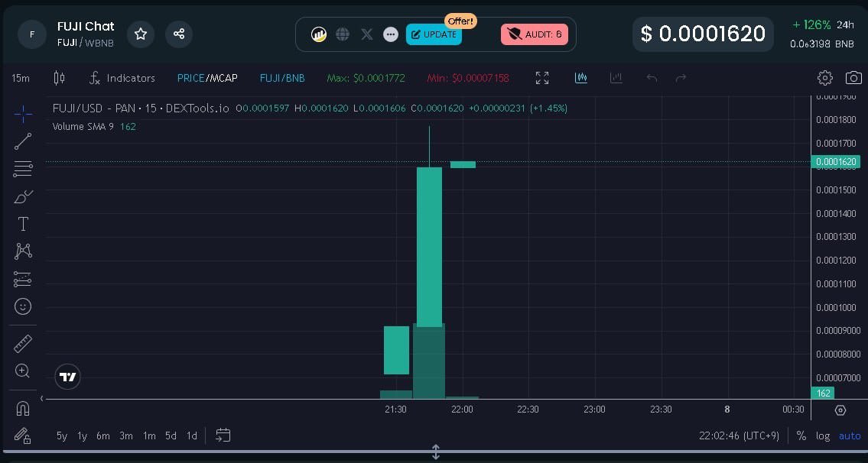Select the brush drawing tool
Viewport: 868px width, 463px height.
[23, 197]
